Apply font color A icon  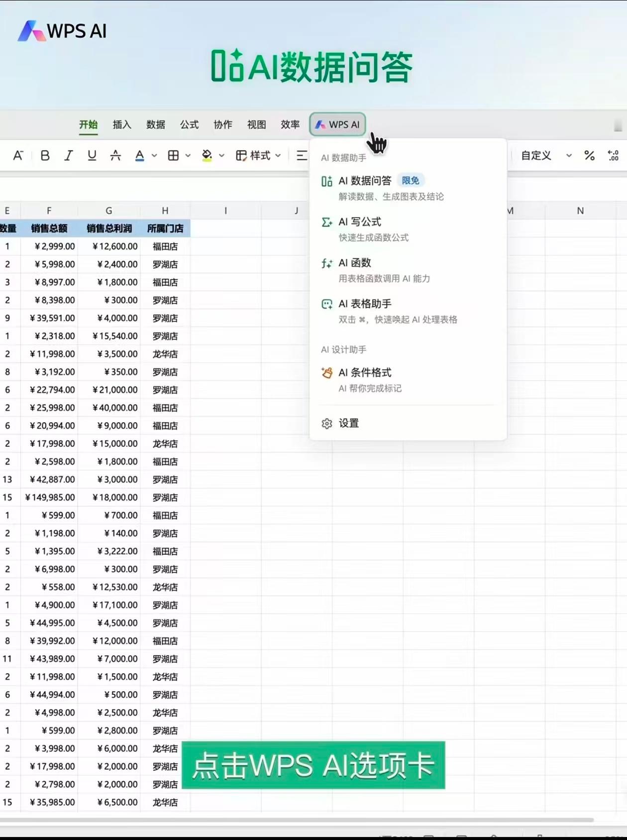(x=140, y=155)
